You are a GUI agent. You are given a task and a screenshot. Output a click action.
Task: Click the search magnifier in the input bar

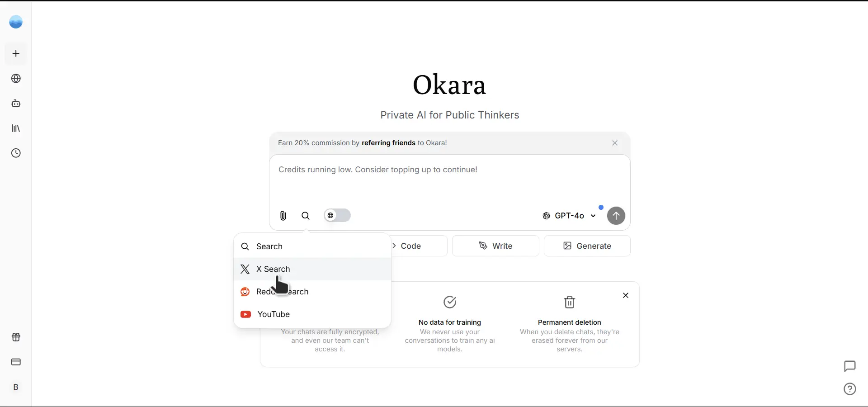[306, 216]
